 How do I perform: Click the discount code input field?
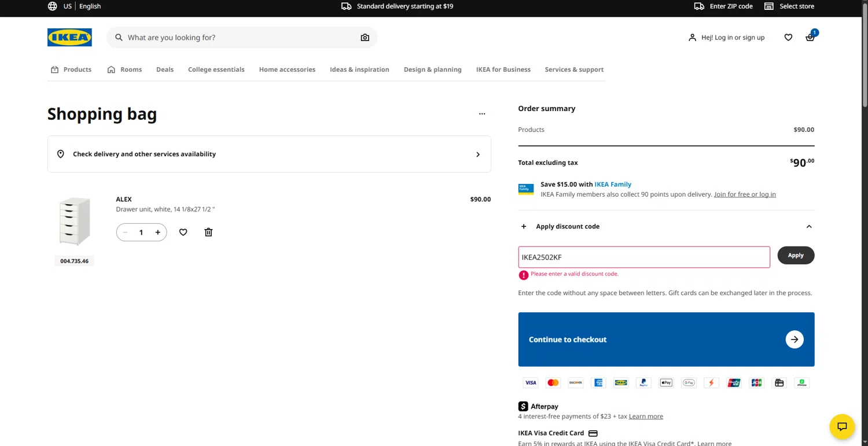point(644,257)
